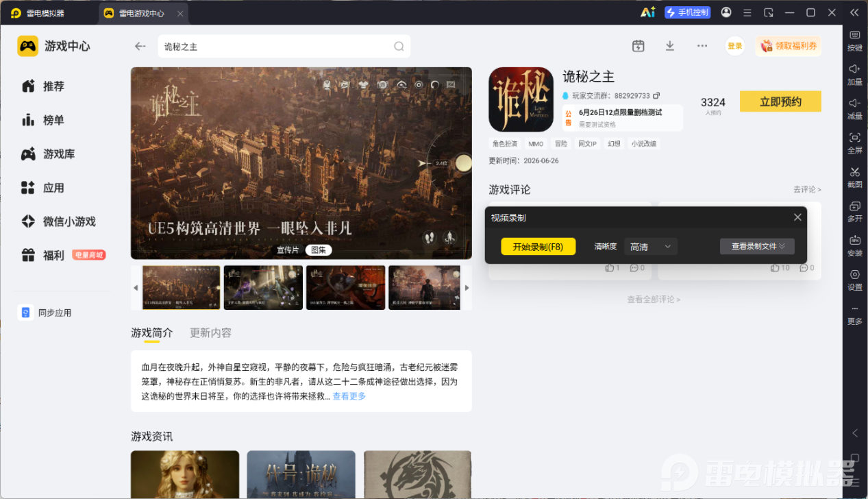Click the mini-window mode icon in title bar
This screenshot has height=499, width=868.
coord(769,12)
